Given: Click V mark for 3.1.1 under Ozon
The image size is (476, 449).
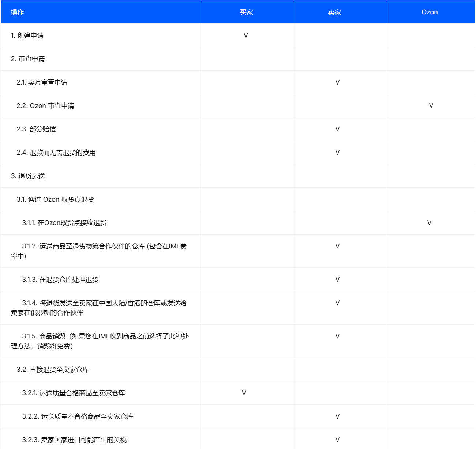Looking at the screenshot, I should click(x=428, y=222).
